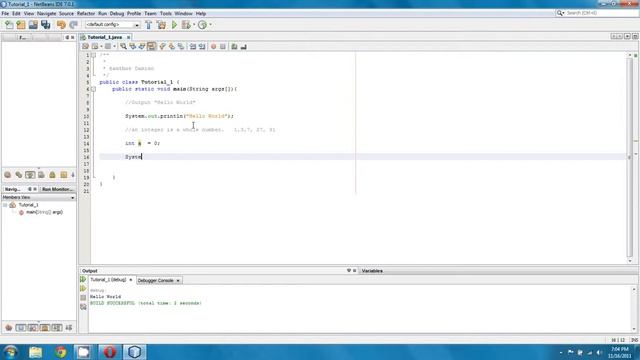Open the View menu

[x=29, y=13]
